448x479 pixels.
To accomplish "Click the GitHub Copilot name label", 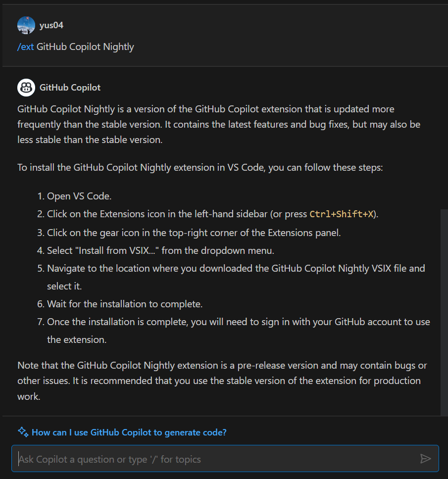I will 69,87.
